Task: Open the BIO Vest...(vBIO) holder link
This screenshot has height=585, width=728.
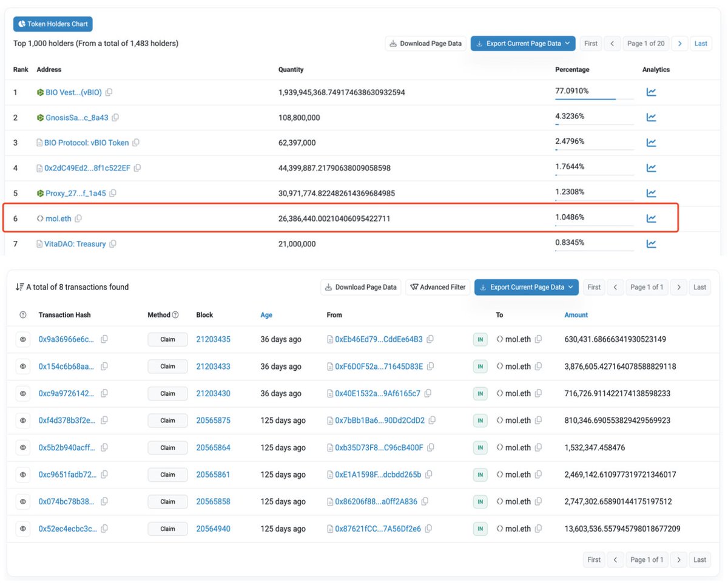Action: tap(73, 92)
